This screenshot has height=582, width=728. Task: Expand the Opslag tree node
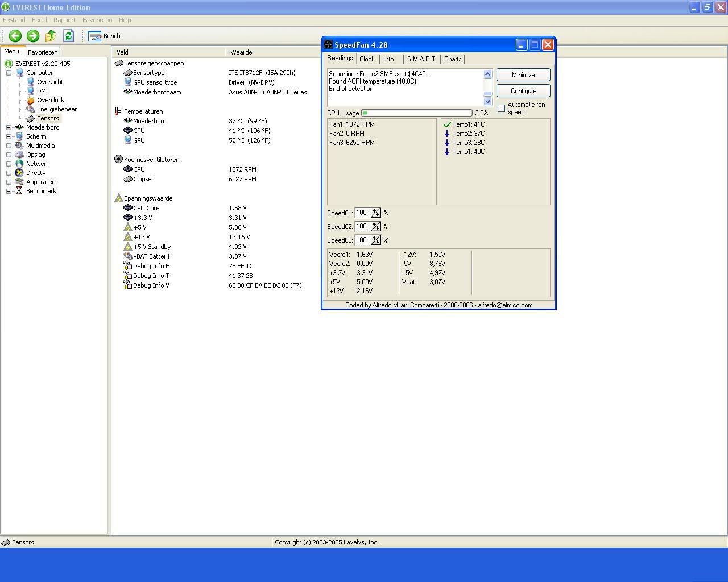pos(9,155)
